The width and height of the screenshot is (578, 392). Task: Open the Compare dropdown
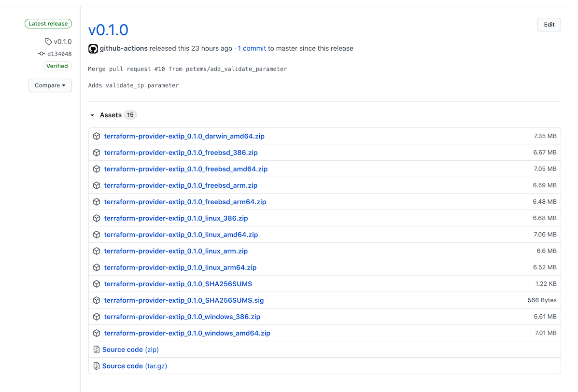[50, 85]
